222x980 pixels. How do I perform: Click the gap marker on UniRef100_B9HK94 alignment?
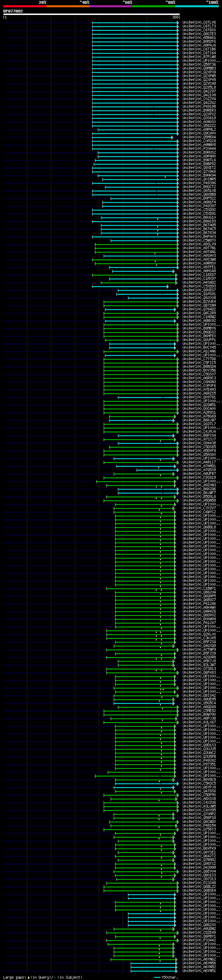(x=165, y=177)
